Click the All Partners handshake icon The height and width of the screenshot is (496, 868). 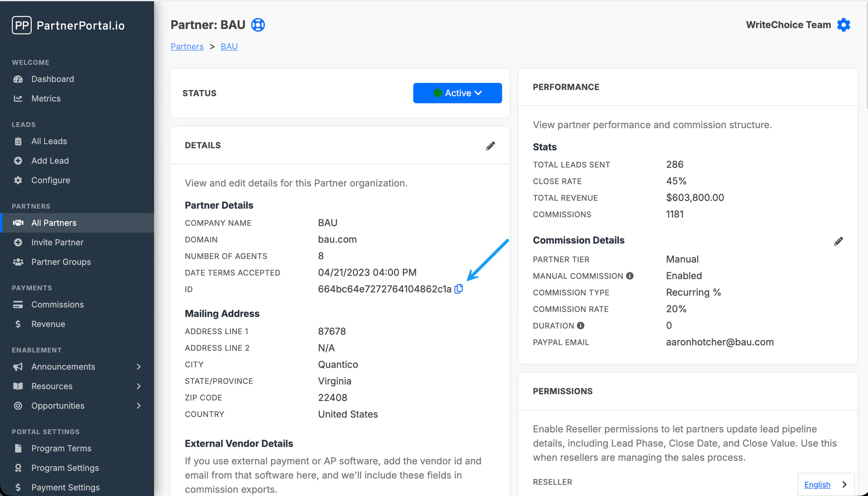point(18,223)
